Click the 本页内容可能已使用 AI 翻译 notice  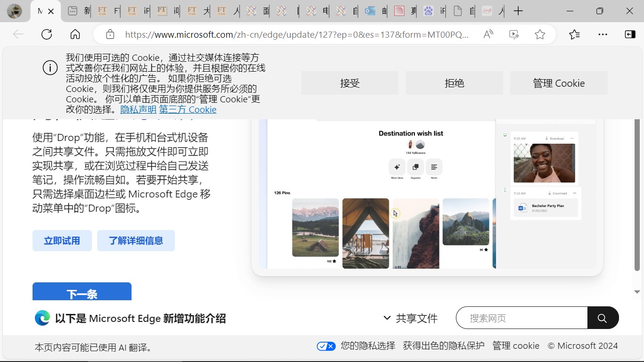(94, 347)
